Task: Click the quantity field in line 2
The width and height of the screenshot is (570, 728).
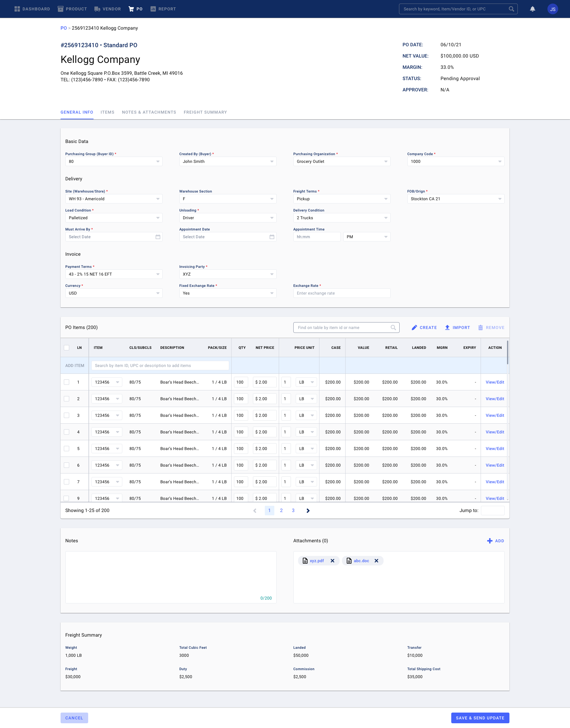Action: pyautogui.click(x=241, y=399)
